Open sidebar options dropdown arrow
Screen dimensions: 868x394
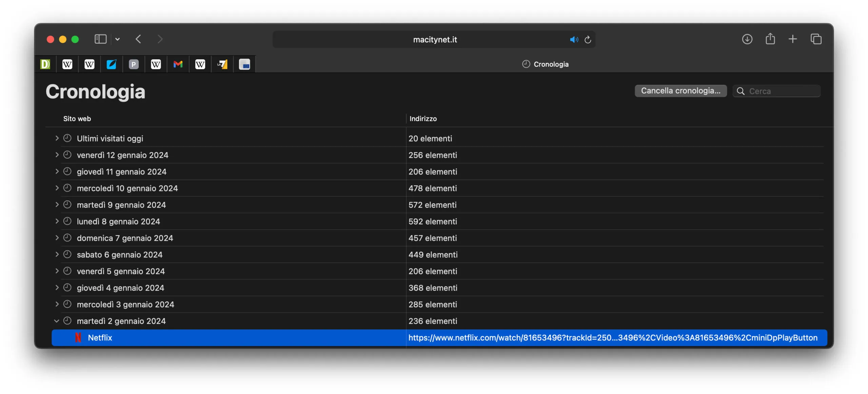point(117,39)
